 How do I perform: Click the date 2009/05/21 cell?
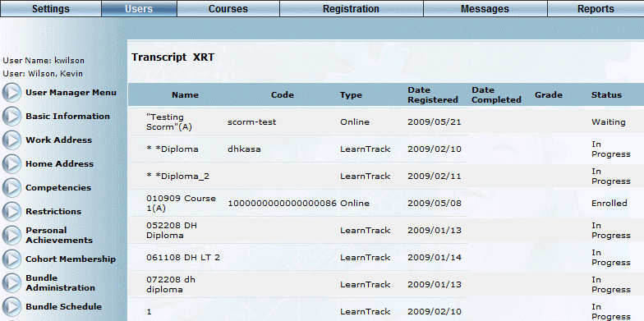(435, 122)
